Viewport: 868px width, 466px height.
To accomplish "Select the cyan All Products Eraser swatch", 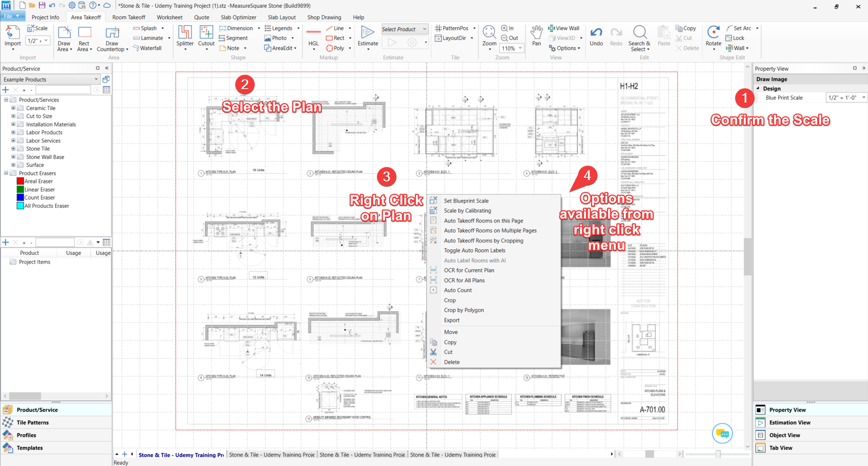I will (20, 206).
